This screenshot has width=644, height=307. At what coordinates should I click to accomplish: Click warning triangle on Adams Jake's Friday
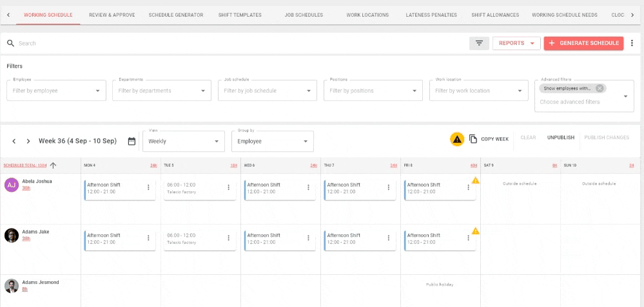[x=475, y=231]
